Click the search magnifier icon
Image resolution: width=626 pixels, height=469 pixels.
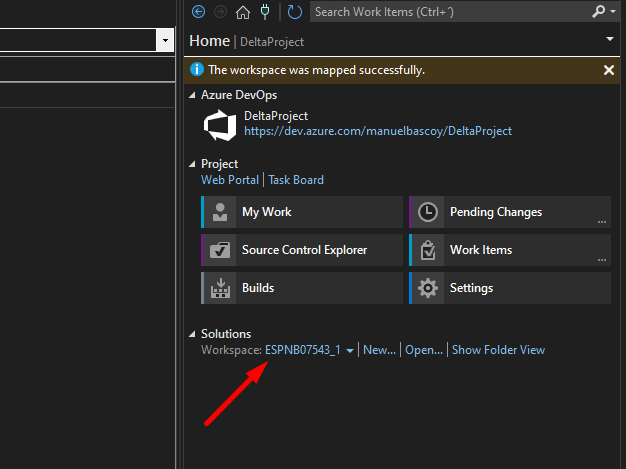(x=599, y=12)
